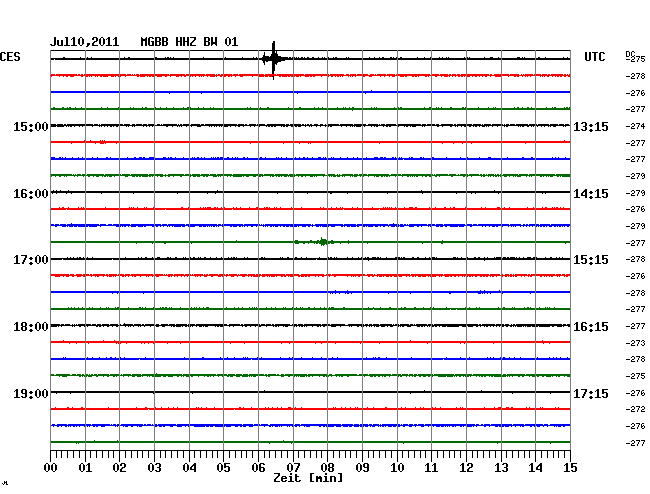Click the small burst on red trace below 15:00

tap(102, 142)
